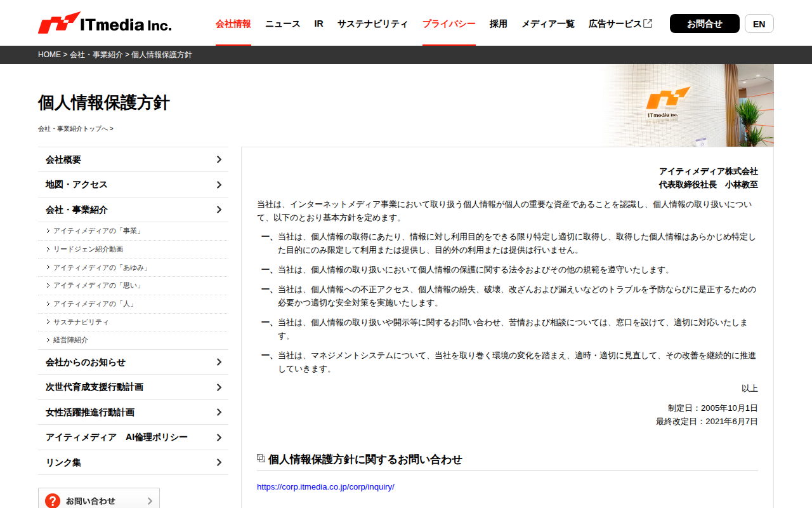Screen dimensions: 812x508
Task: Click the 会社・事業紹介トップへ link
Action: [x=75, y=128]
